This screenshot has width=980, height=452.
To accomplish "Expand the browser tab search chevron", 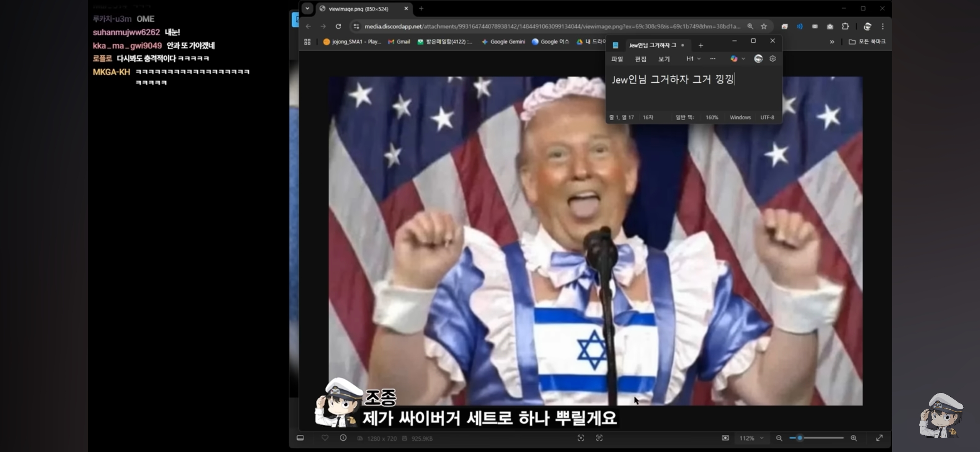I will pos(307,8).
